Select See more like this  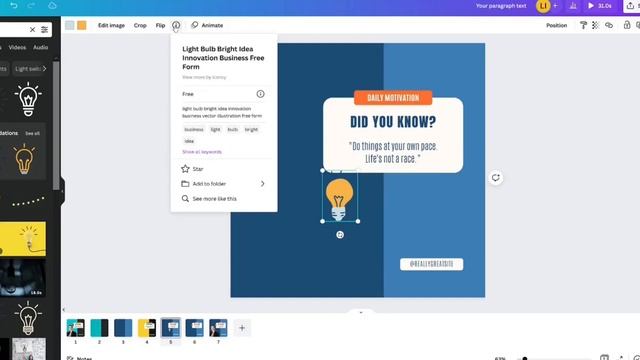(x=209, y=199)
